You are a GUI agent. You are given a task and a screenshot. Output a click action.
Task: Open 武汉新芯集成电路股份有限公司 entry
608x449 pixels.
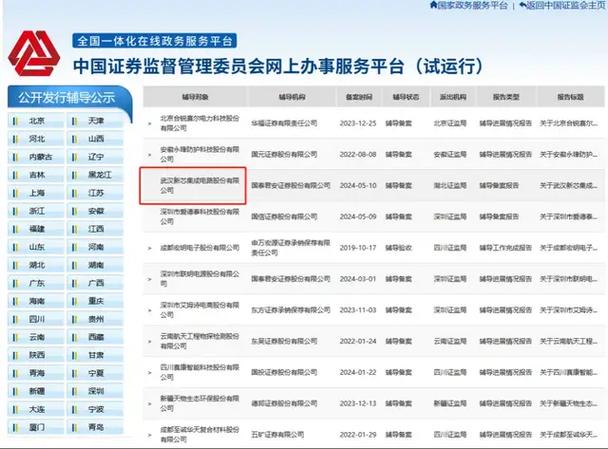(x=200, y=185)
